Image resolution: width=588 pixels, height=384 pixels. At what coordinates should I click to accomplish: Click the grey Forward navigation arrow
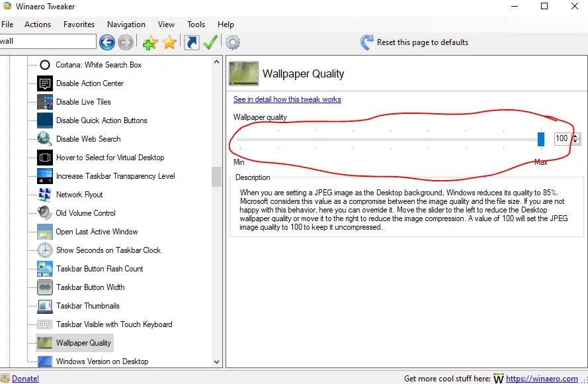[x=126, y=42]
